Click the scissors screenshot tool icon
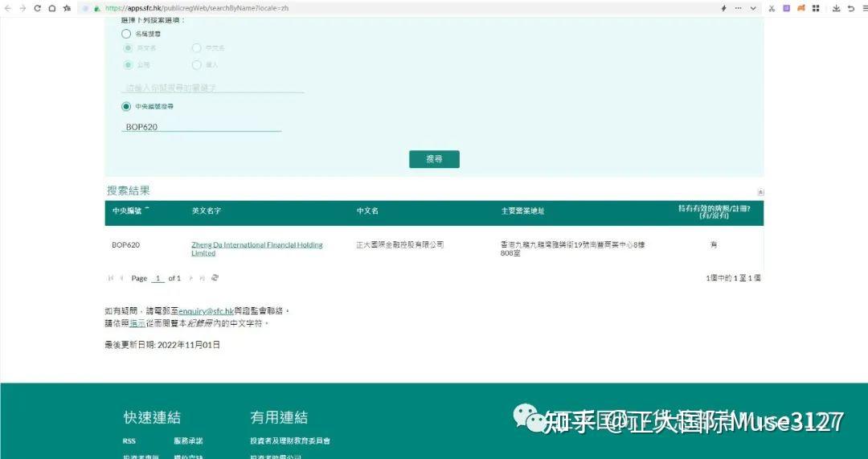Screen dimensions: 868x459 pyautogui.click(x=772, y=8)
